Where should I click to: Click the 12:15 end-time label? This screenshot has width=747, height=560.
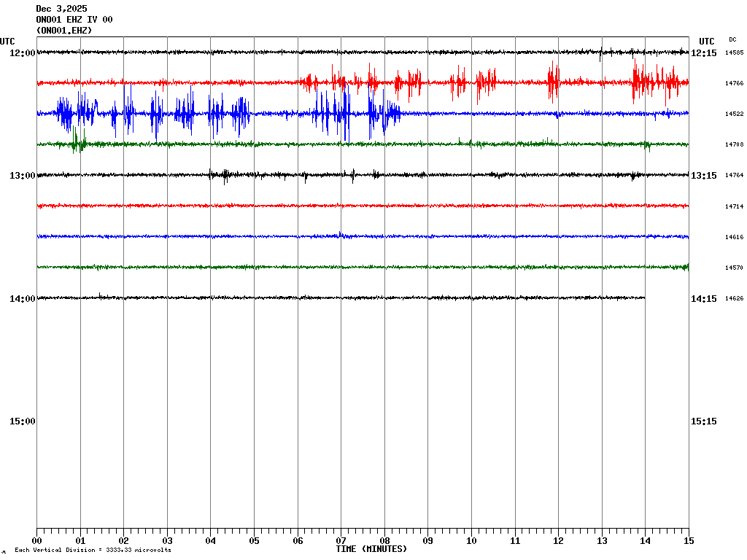pos(704,53)
